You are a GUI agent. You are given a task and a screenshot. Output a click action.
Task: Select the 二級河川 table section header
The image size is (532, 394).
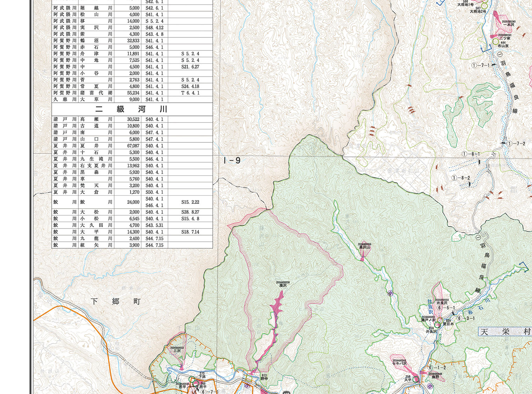pos(132,109)
